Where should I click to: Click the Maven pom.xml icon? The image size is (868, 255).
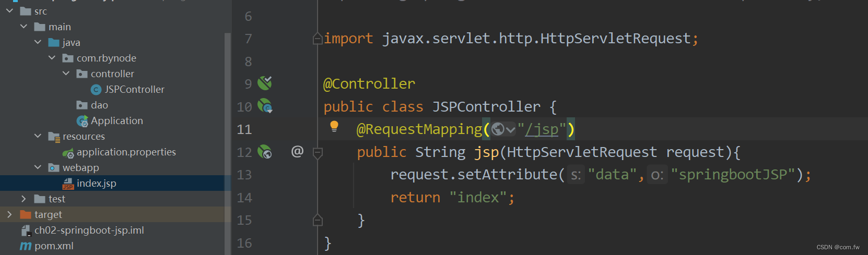pos(26,246)
